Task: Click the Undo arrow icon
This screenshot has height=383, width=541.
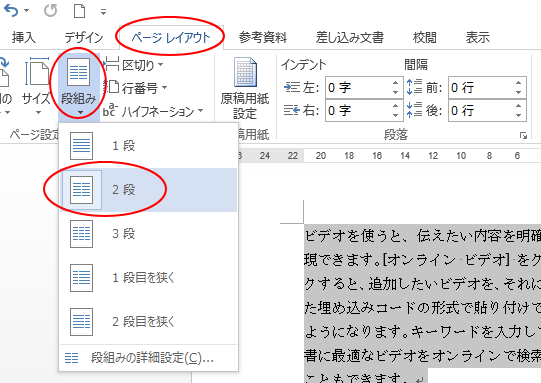Action: click(10, 11)
